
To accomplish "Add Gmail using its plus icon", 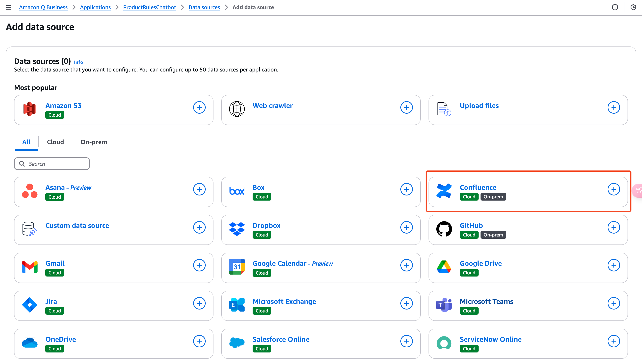I will tap(199, 265).
